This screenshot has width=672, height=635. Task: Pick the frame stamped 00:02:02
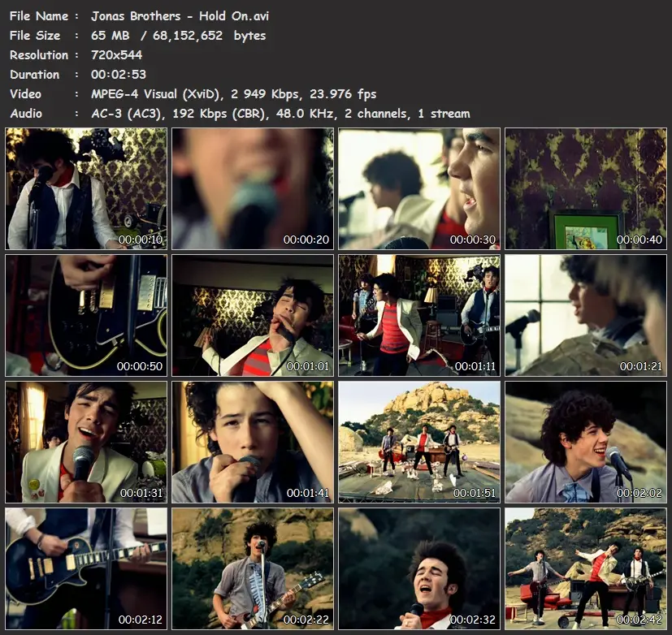point(586,443)
